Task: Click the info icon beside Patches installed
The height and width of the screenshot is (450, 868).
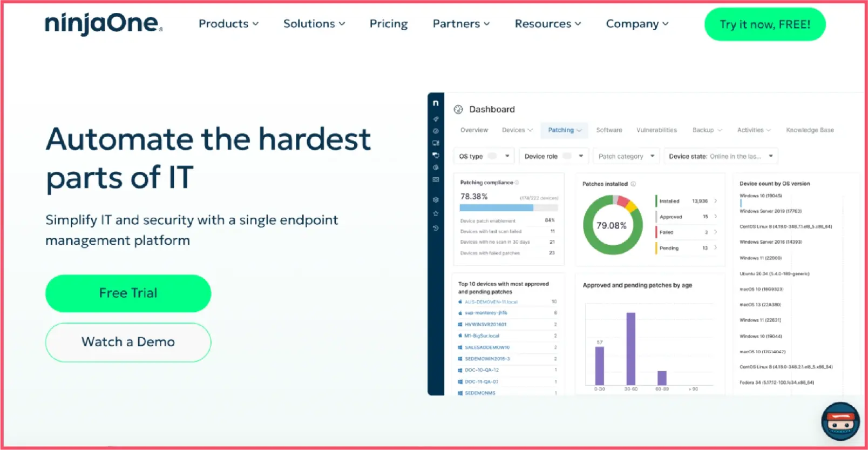Action: pos(633,184)
